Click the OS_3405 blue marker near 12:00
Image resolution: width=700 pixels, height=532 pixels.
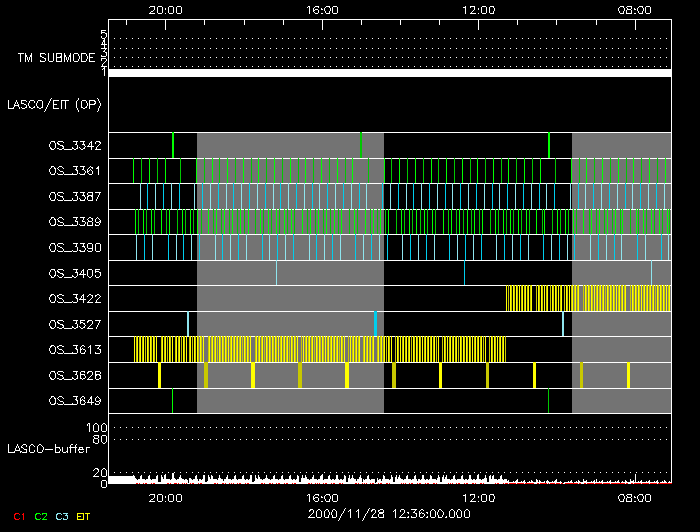tap(464, 273)
